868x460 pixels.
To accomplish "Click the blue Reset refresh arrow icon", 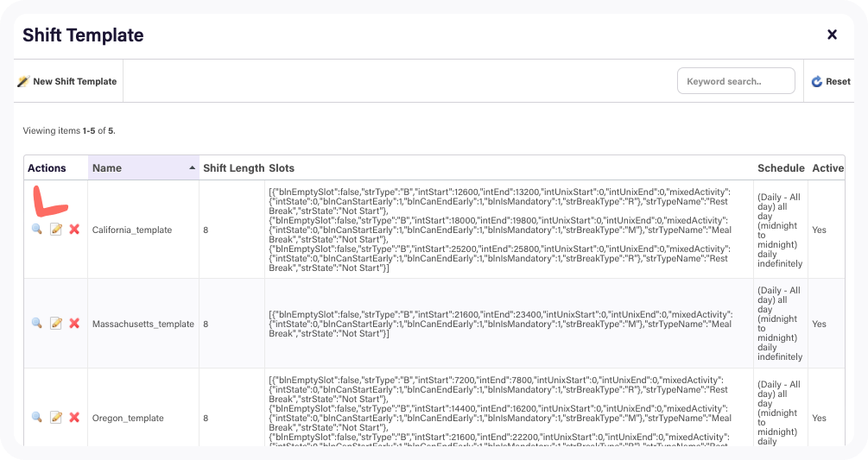I will tap(816, 81).
